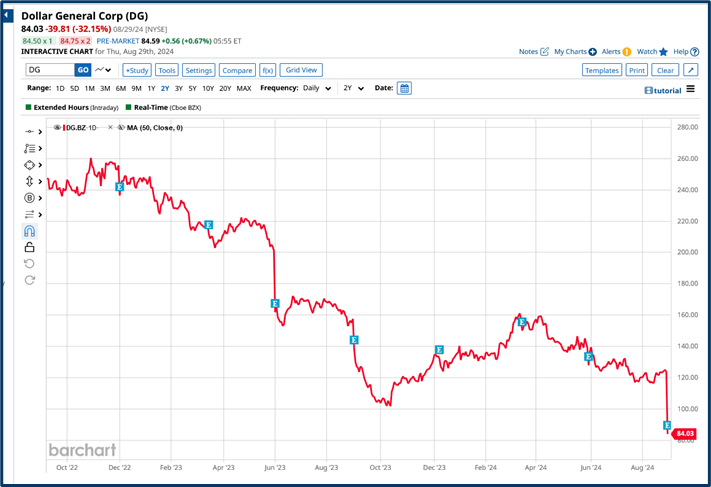711x487 pixels.
Task: Click the redo arrow in left toolbar
Action: 29,280
